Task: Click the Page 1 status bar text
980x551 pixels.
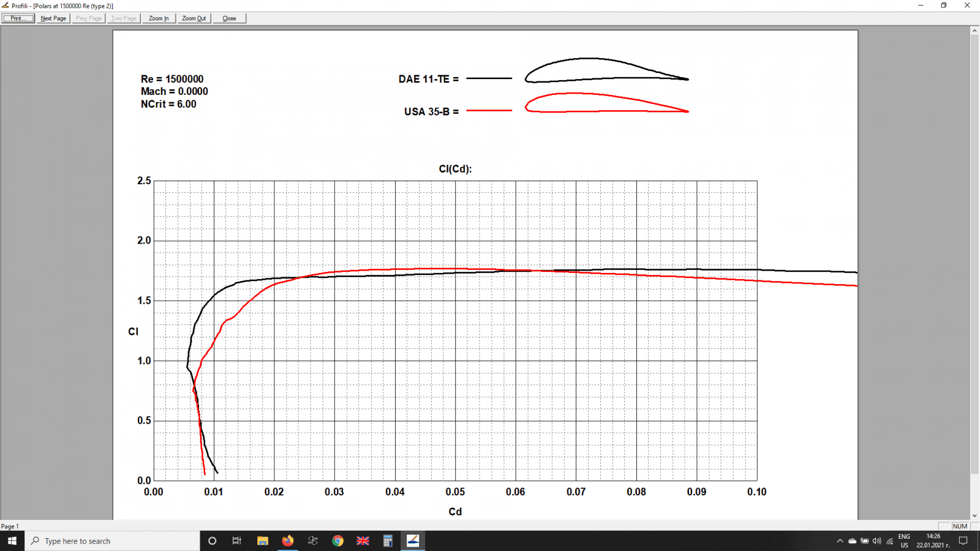Action: tap(10, 527)
